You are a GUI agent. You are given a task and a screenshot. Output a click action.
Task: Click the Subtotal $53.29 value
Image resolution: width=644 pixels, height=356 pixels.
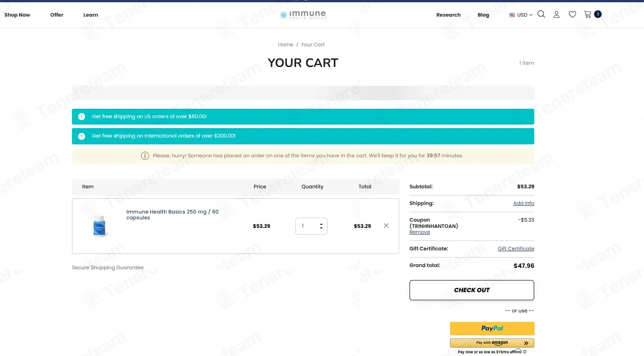pyautogui.click(x=526, y=187)
